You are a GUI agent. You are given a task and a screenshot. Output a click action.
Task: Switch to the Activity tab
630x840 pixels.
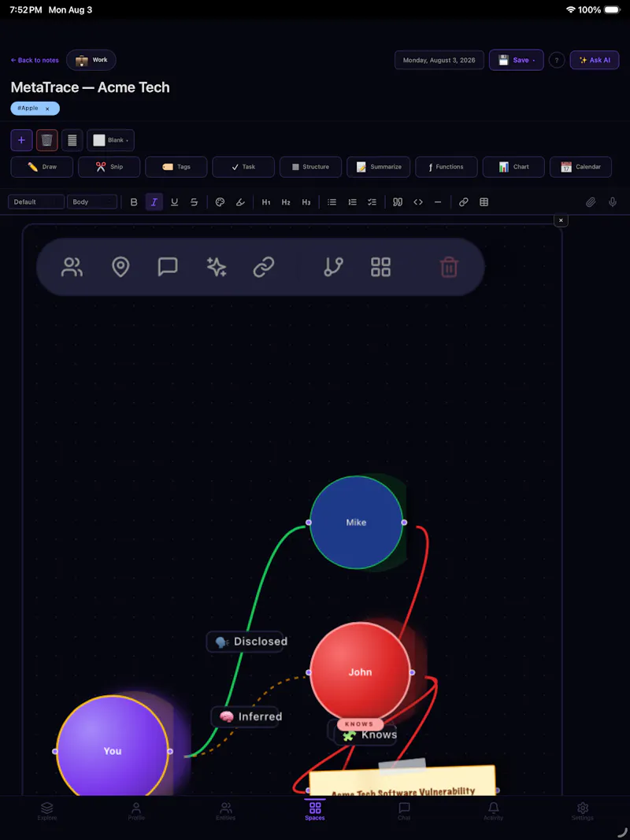(x=494, y=811)
